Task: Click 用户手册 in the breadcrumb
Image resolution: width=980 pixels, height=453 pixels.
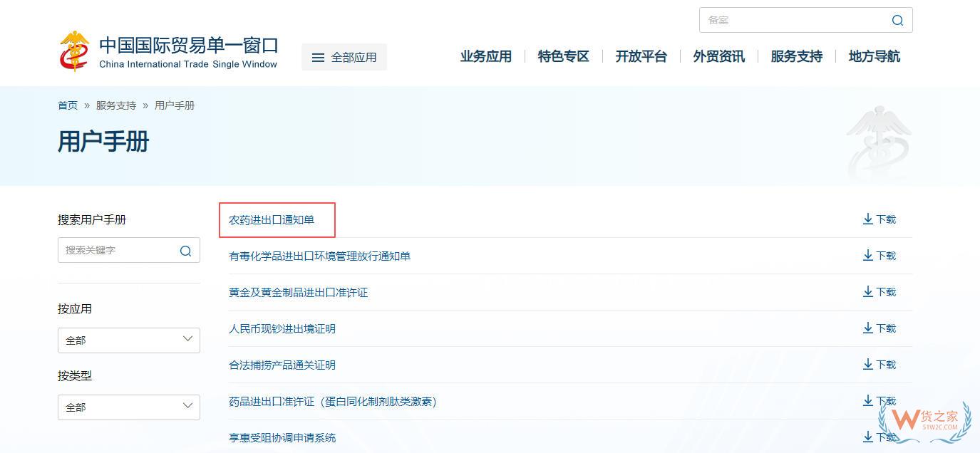Action: pyautogui.click(x=175, y=105)
